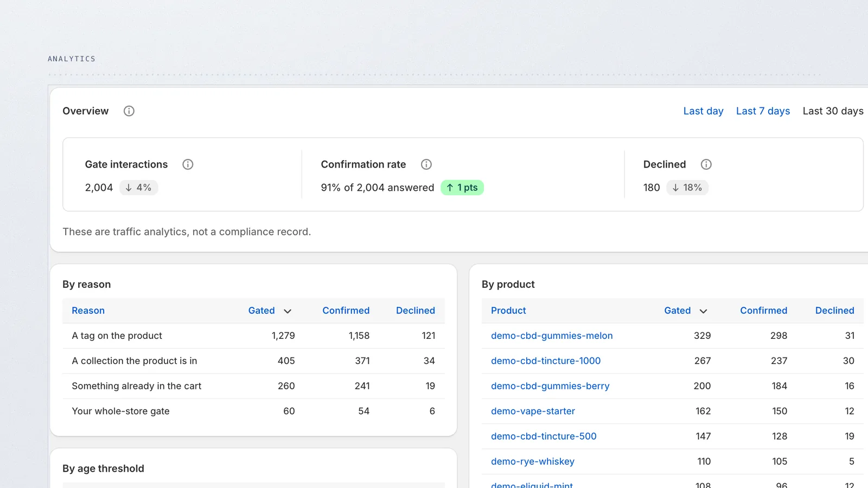Select Last 30 days range
868x488 pixels.
[x=833, y=111]
